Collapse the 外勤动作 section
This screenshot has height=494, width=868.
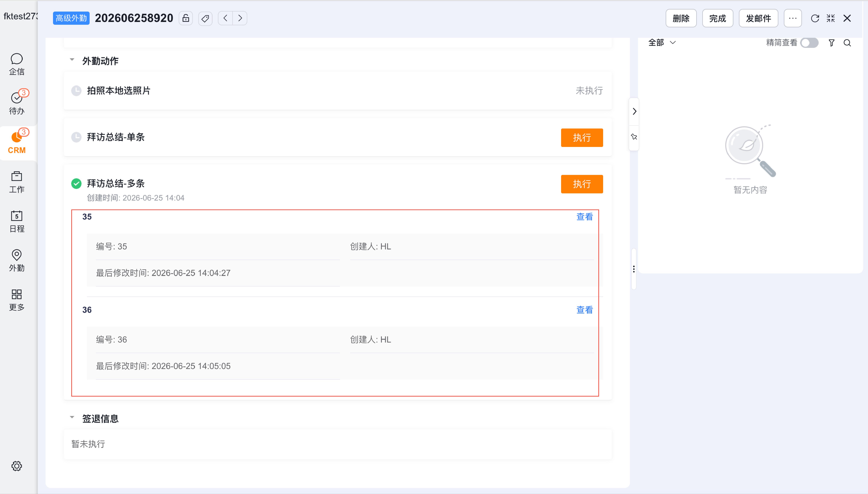click(72, 60)
